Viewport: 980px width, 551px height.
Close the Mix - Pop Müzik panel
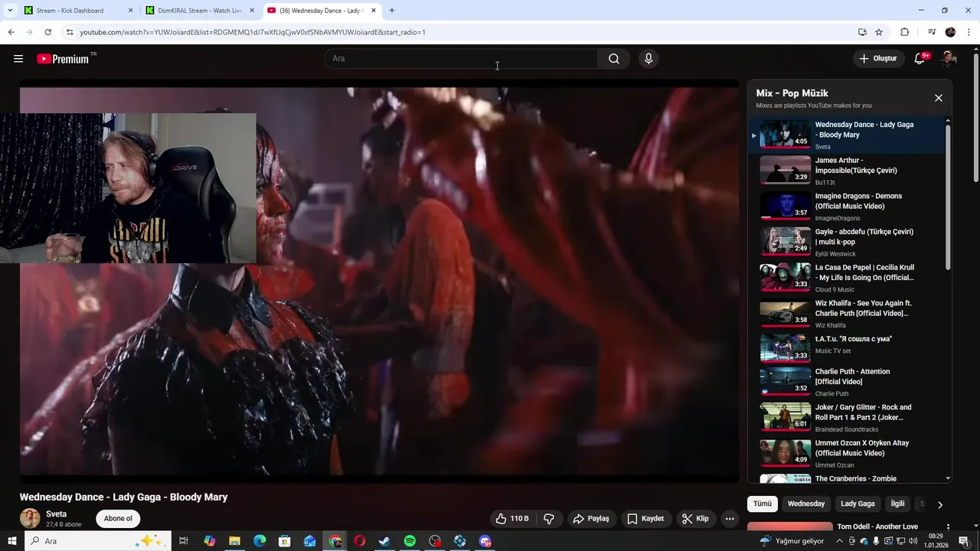tap(938, 98)
